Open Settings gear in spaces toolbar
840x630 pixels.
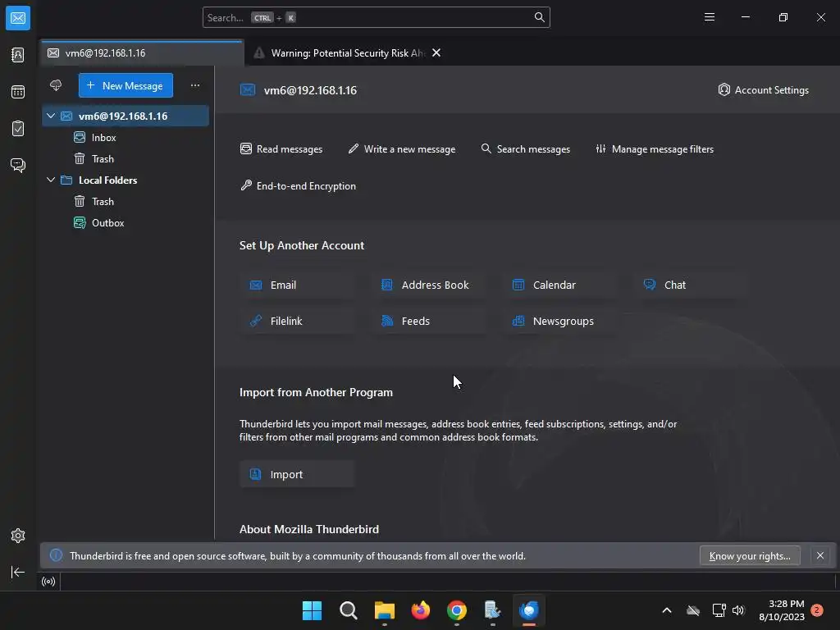click(18, 536)
